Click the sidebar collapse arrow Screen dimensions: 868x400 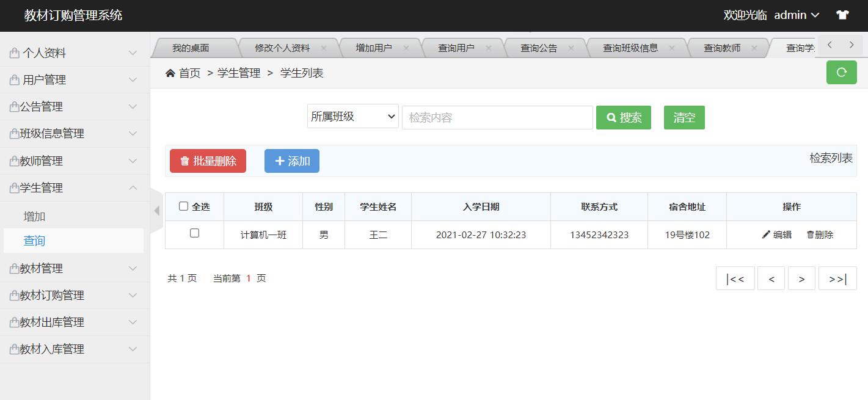tap(157, 209)
